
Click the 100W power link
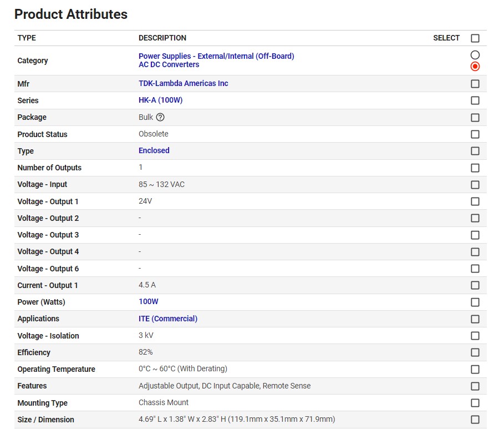(x=148, y=301)
